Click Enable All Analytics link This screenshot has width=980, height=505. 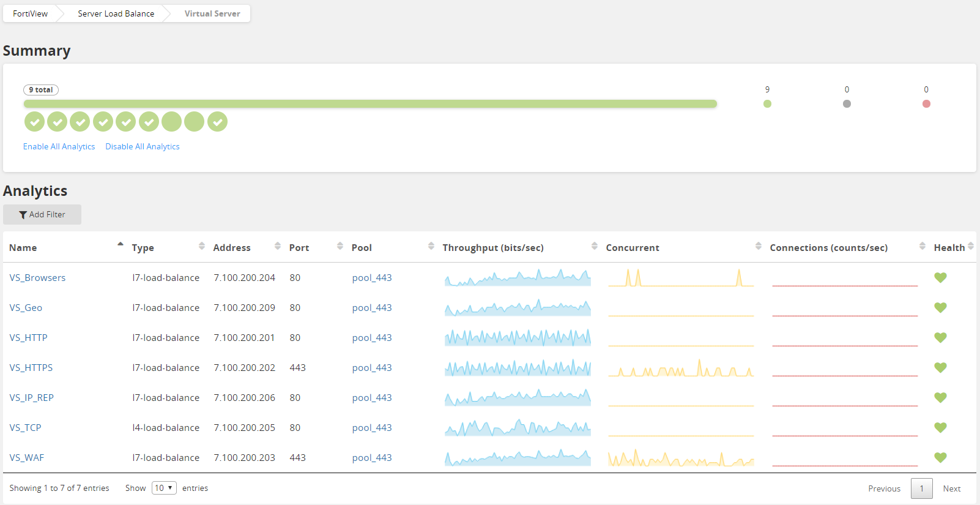point(59,147)
